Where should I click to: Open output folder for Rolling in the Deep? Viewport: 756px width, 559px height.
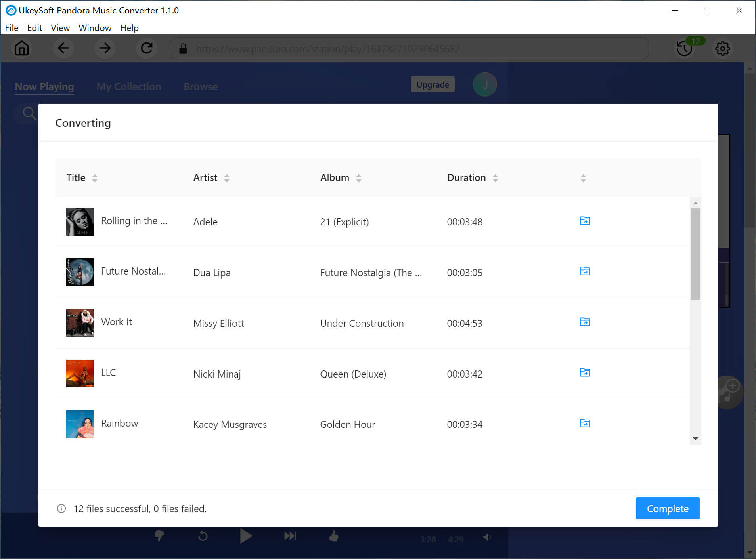[585, 221]
